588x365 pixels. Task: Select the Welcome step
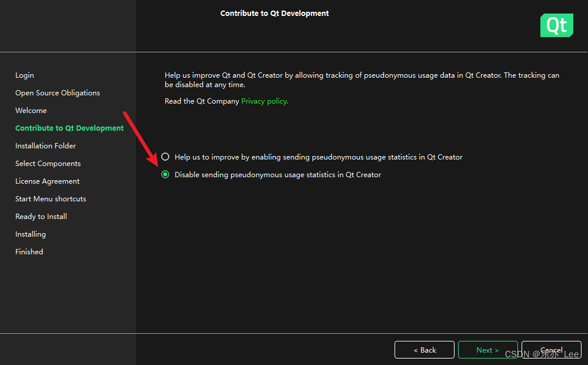[x=31, y=111]
